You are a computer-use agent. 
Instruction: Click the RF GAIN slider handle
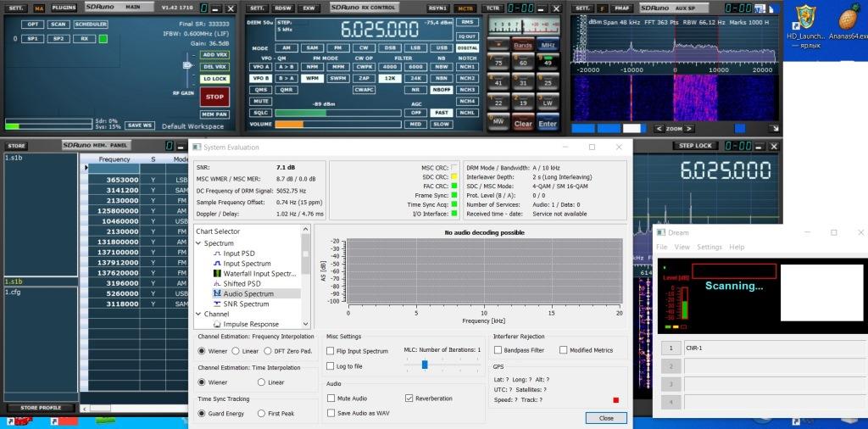pyautogui.click(x=187, y=65)
